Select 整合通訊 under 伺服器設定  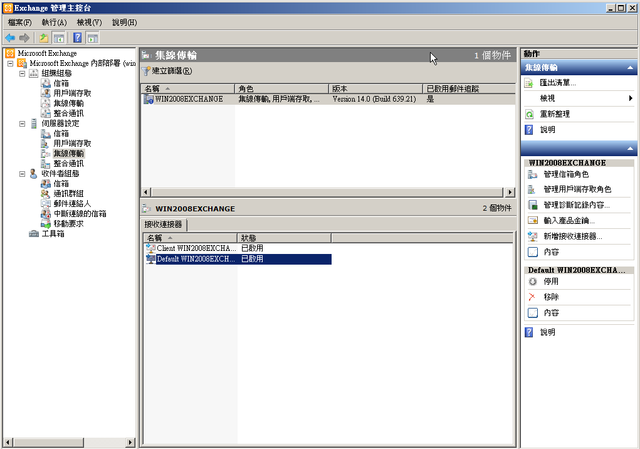coord(69,163)
